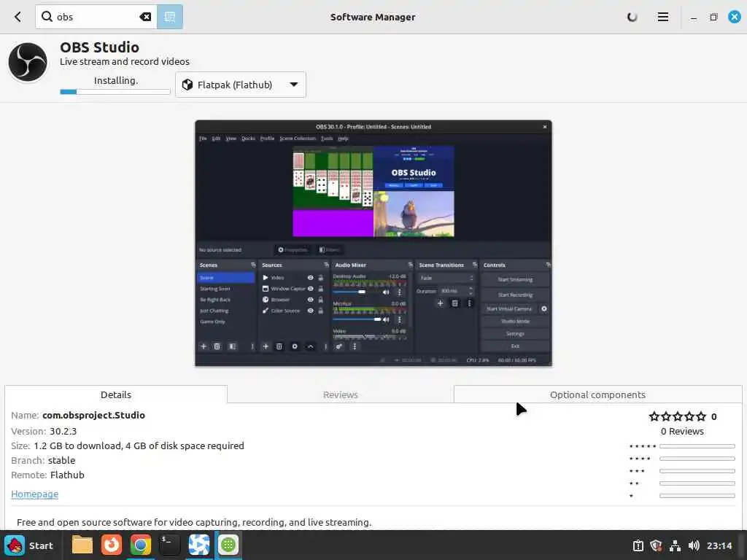Open Google Chrome from taskbar
Image resolution: width=747 pixels, height=560 pixels.
(x=141, y=545)
